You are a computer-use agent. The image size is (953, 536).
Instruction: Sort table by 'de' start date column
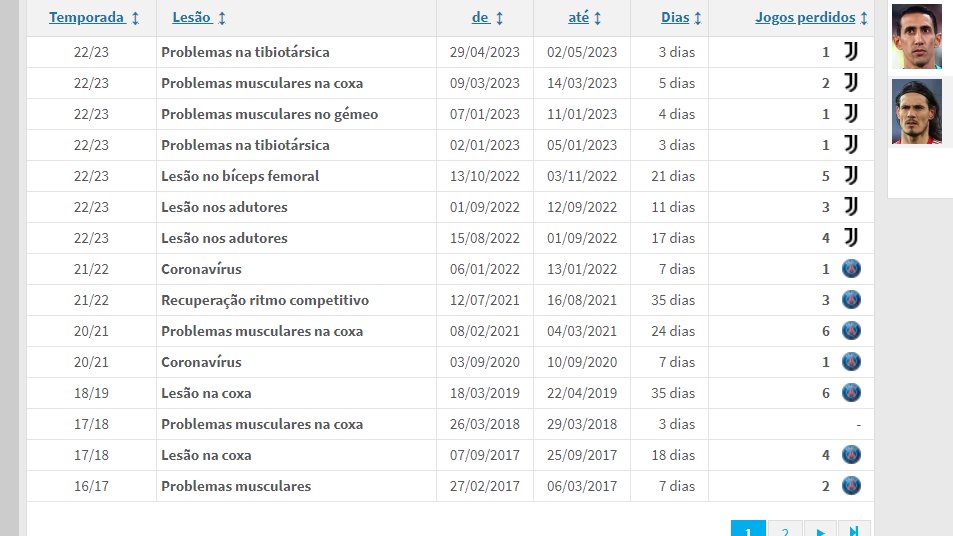487,18
